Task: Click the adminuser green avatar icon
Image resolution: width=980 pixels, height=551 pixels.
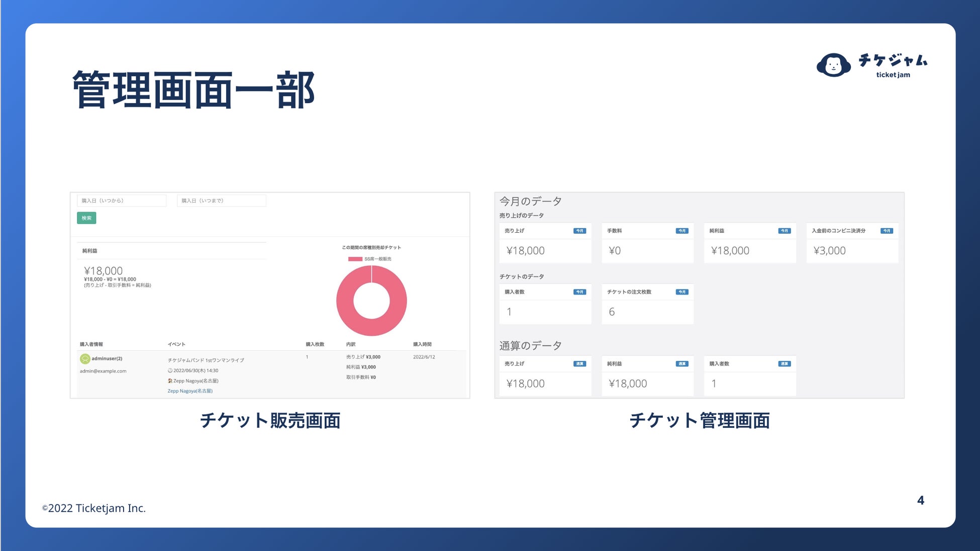Action: [85, 358]
